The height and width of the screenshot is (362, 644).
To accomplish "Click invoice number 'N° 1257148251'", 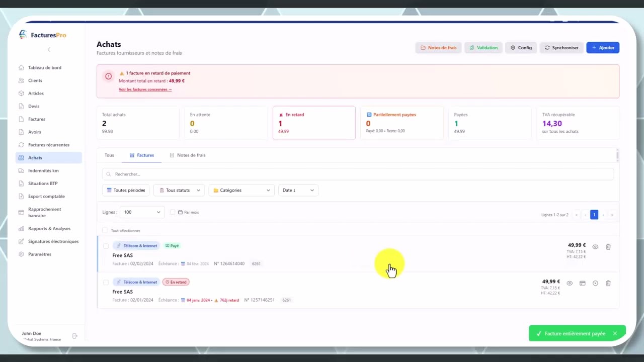I will pos(259,300).
